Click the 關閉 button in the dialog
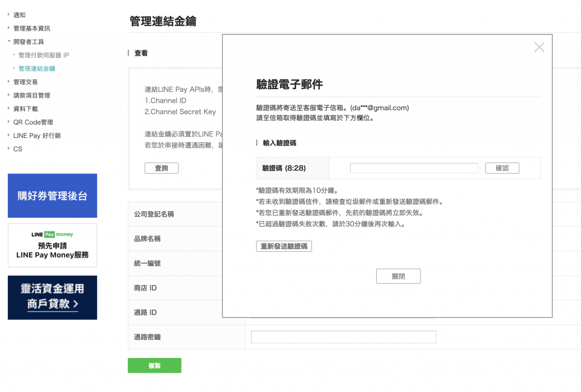The height and width of the screenshot is (392, 581). (x=398, y=276)
